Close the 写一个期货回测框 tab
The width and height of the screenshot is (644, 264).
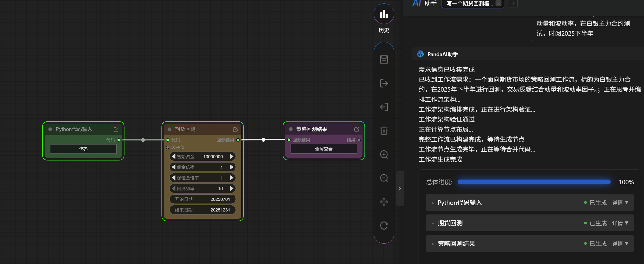498,3
